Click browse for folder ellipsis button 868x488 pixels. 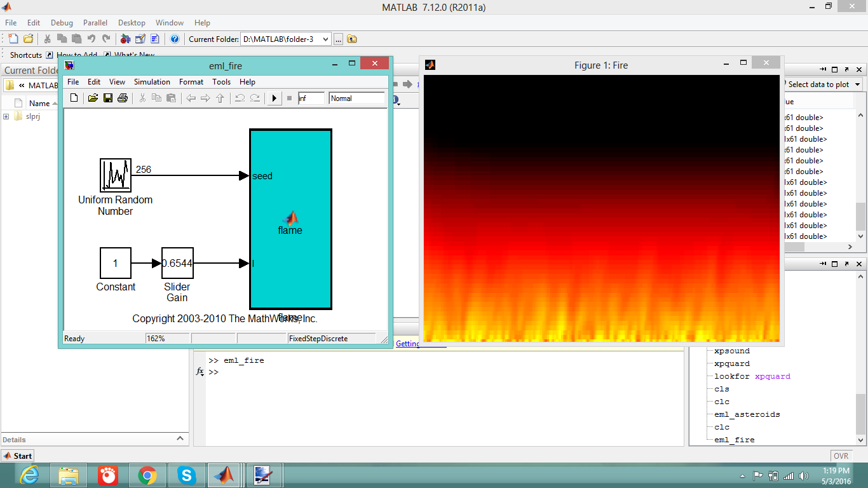339,39
